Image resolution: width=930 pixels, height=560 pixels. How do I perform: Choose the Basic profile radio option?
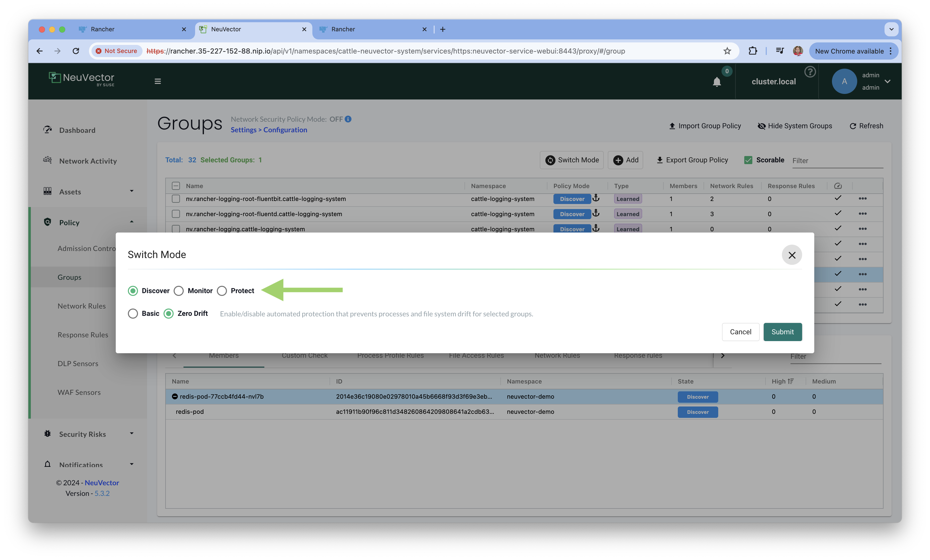(133, 313)
